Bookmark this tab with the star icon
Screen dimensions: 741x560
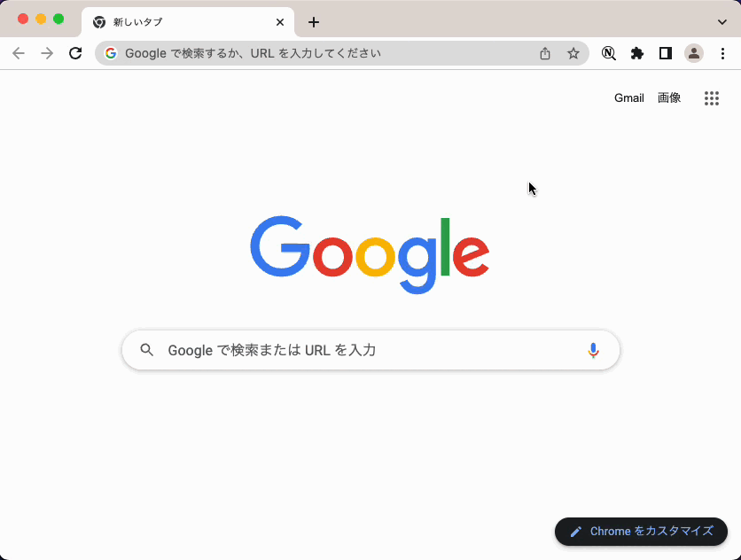coord(573,53)
